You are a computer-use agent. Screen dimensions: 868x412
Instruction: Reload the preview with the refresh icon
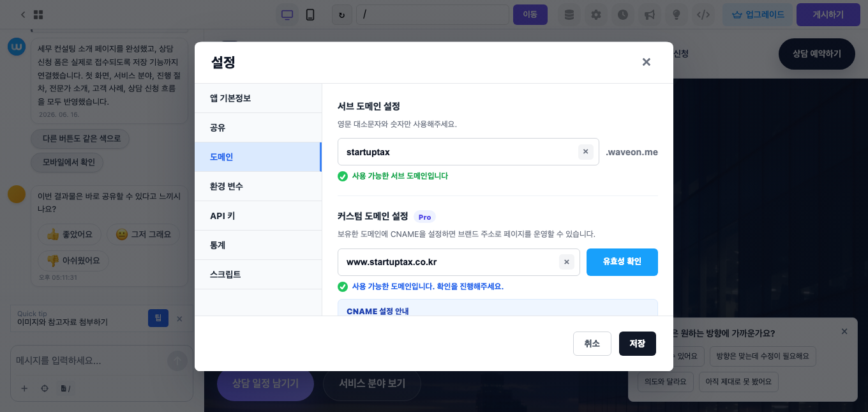click(x=342, y=15)
